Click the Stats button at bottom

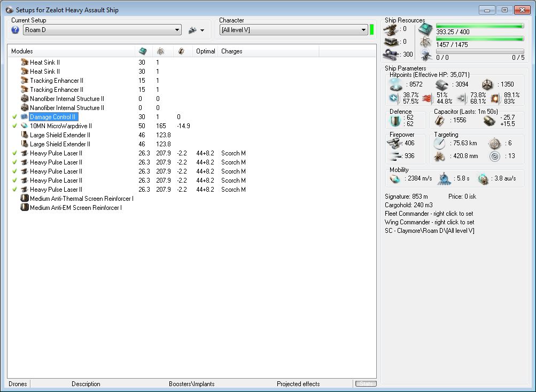point(366,384)
